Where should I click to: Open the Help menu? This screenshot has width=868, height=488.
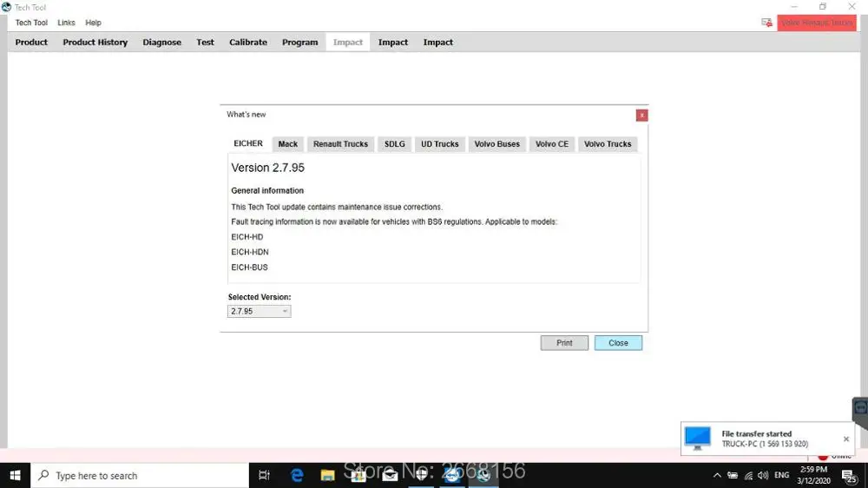[93, 23]
